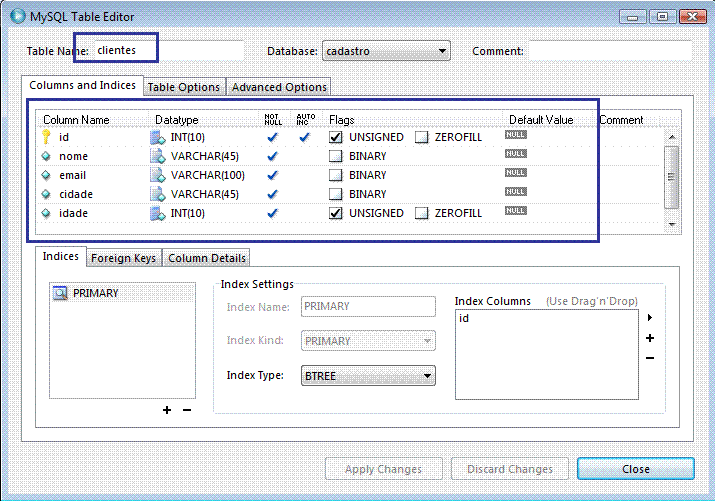Click the diamond icon beside nome column

click(x=46, y=156)
